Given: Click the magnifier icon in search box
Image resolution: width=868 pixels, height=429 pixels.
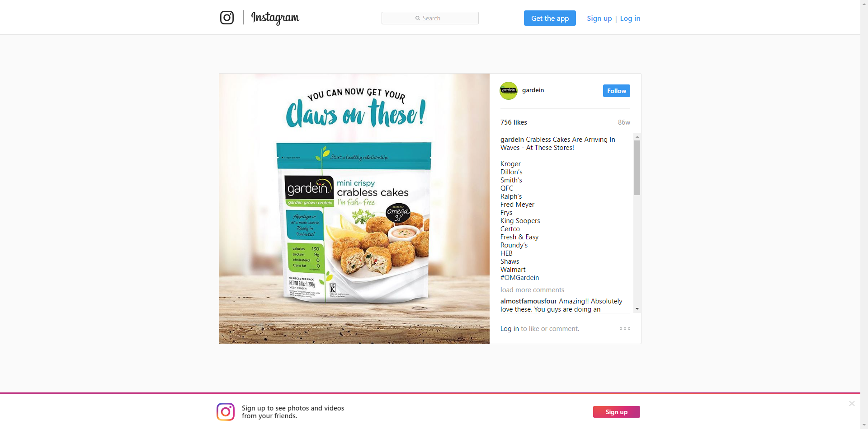Looking at the screenshot, I should click(418, 18).
